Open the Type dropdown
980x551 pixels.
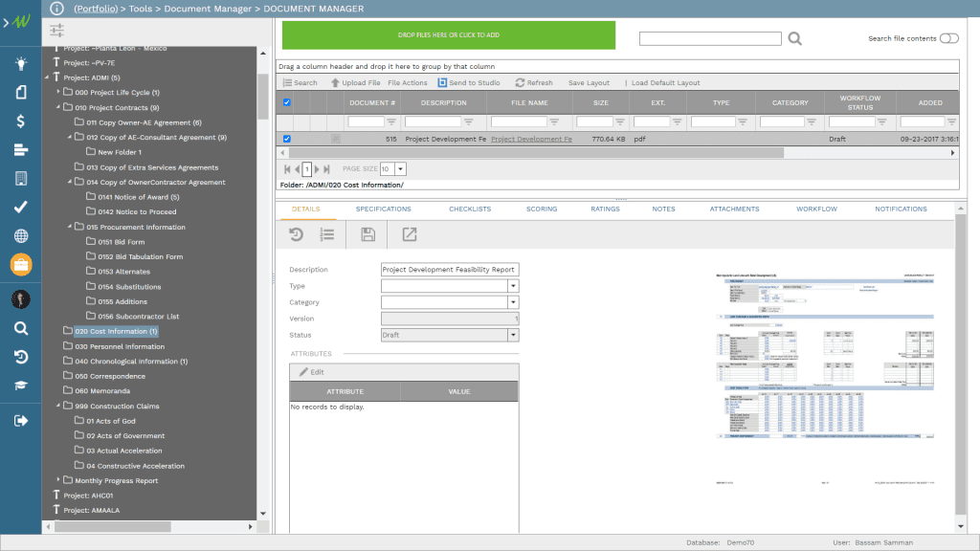coord(513,286)
